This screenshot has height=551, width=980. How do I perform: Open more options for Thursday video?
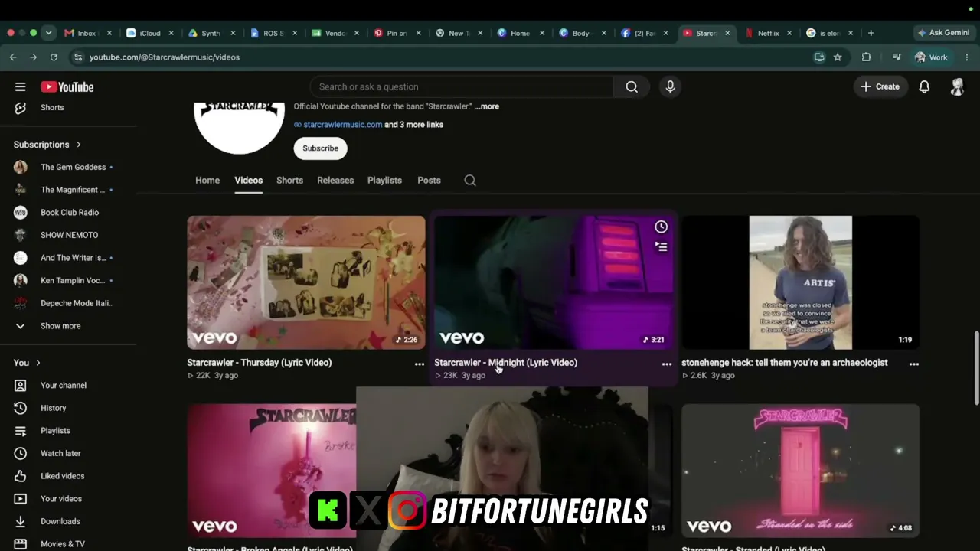(419, 364)
